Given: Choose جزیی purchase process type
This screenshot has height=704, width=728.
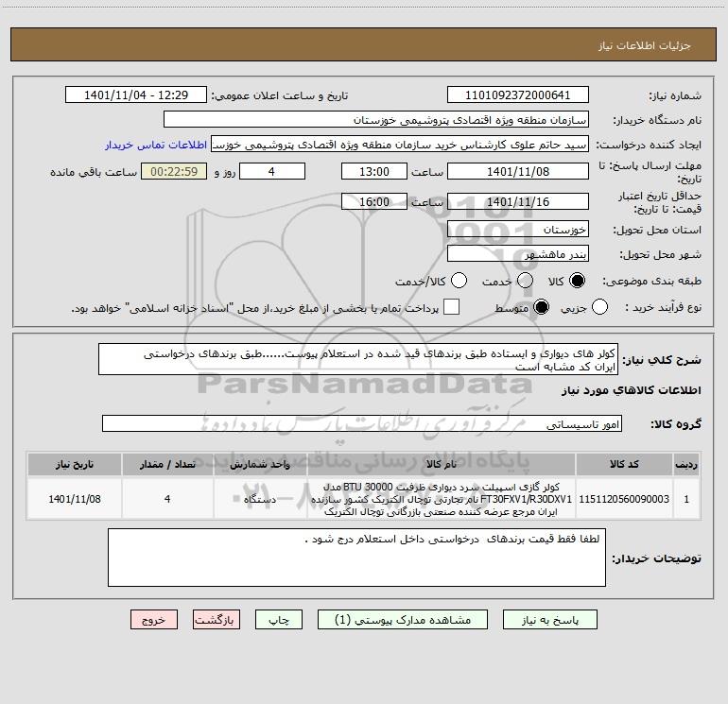Looking at the screenshot, I should tap(599, 307).
